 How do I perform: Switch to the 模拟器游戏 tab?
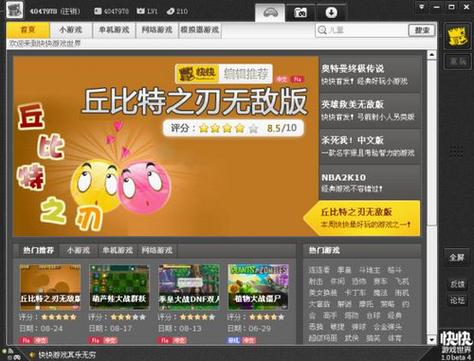coord(200,30)
